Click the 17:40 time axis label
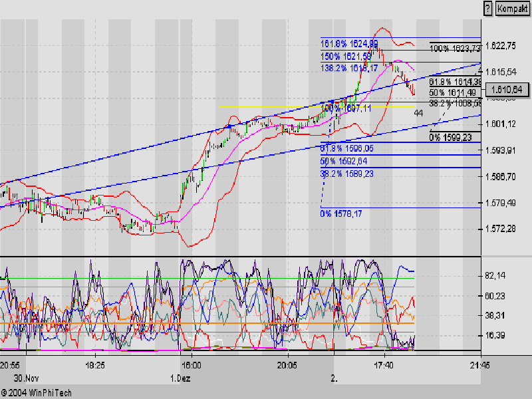 click(x=384, y=365)
